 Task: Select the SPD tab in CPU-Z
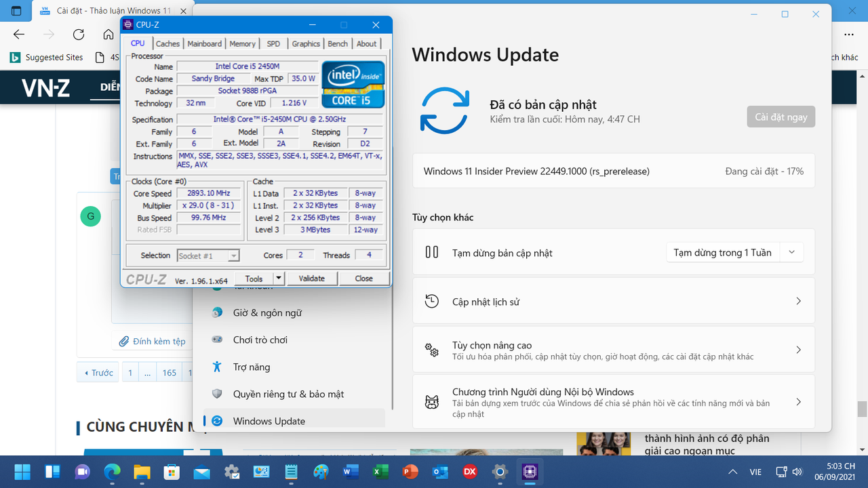(273, 43)
